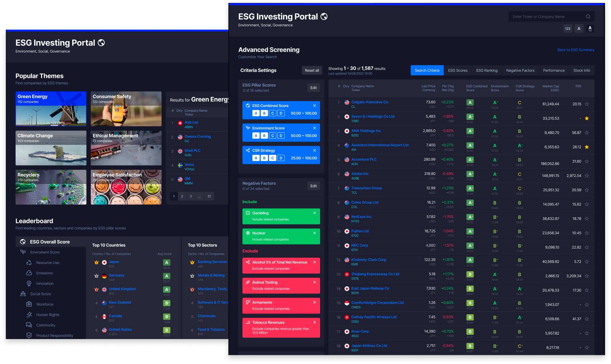This screenshot has height=364, width=611.
Task: Switch to the ESG Ranking tab
Action: click(x=487, y=70)
